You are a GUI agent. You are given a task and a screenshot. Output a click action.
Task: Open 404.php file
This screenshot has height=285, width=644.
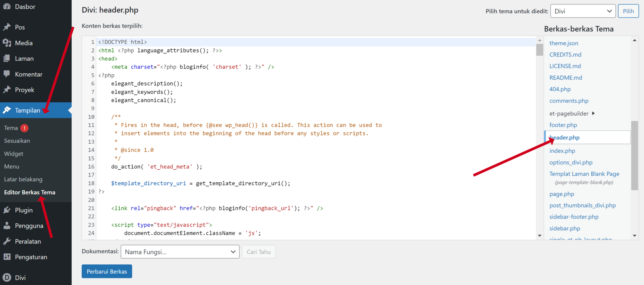[x=560, y=89]
